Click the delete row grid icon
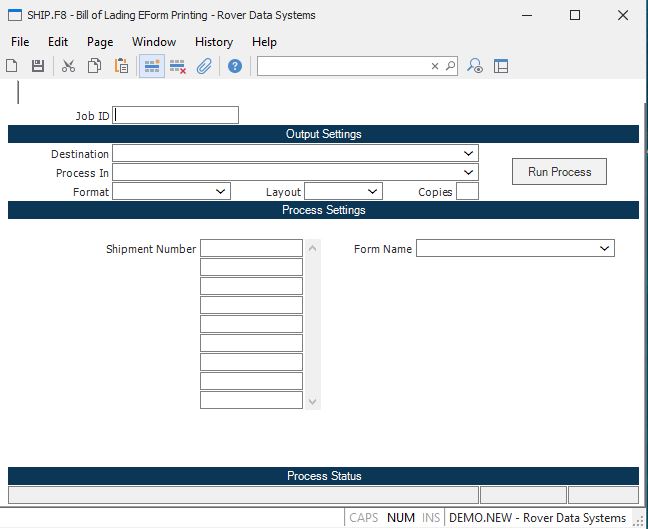This screenshot has width=648, height=529. (x=178, y=66)
